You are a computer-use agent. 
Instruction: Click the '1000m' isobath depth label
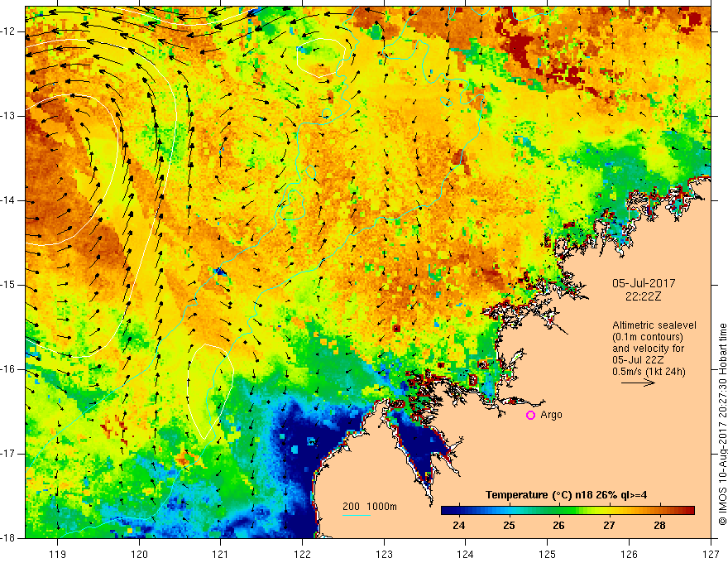(382, 507)
